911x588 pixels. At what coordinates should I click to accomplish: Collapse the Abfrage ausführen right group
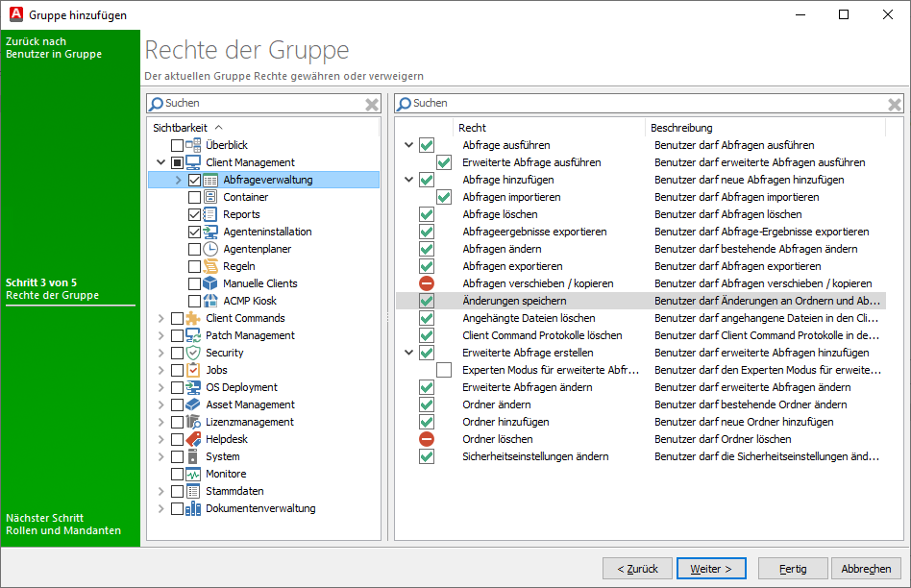(408, 145)
